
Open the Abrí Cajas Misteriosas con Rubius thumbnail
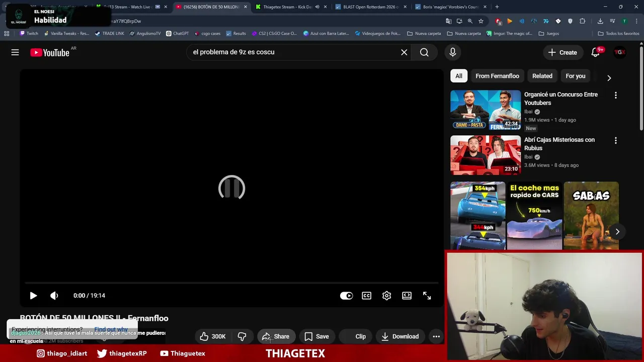[x=486, y=155]
